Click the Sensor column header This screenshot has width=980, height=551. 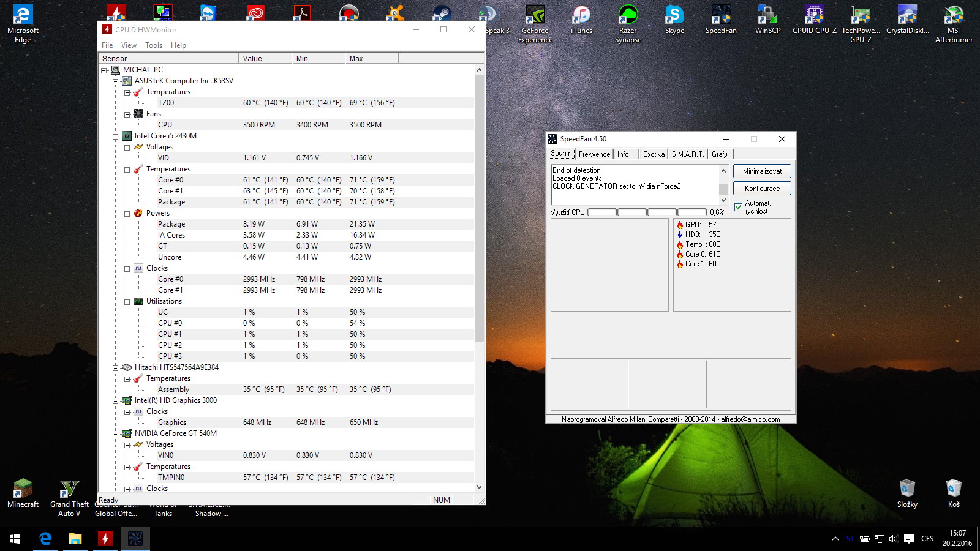pos(168,59)
